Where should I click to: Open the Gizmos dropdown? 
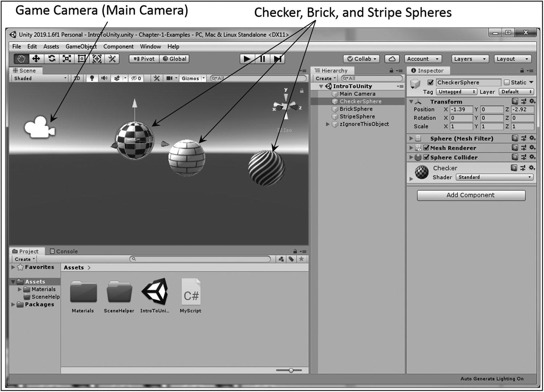point(193,78)
